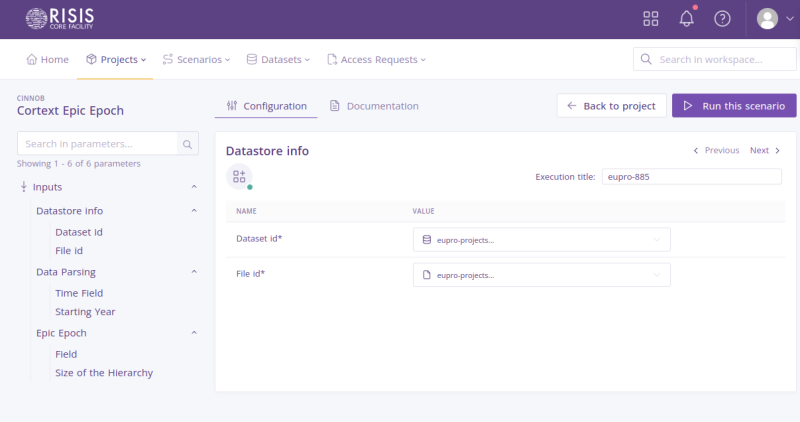Click the Execution title input field
Viewport: 800px width, 422px height.
(x=691, y=176)
